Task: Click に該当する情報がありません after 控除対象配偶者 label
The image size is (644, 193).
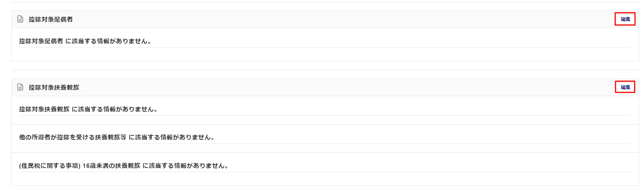Action: [109, 41]
